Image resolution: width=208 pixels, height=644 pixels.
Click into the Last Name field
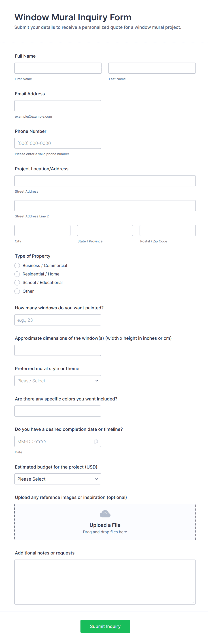[x=152, y=68]
